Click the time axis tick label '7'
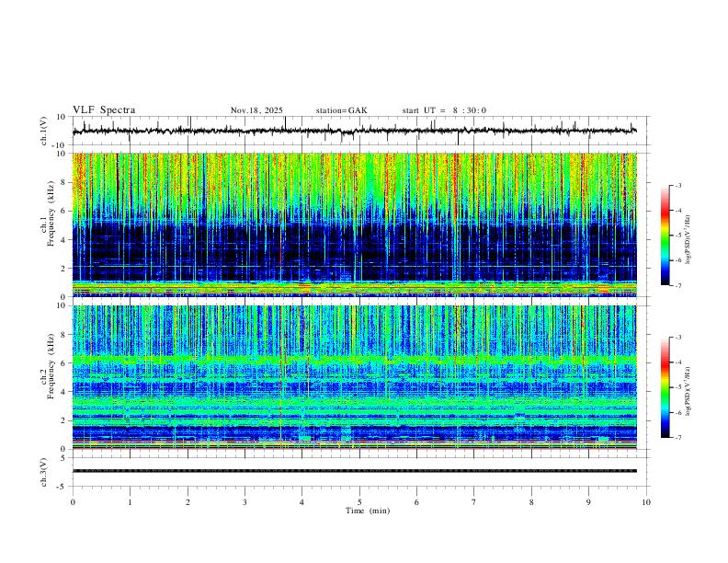This screenshot has width=728, height=563. tap(474, 502)
